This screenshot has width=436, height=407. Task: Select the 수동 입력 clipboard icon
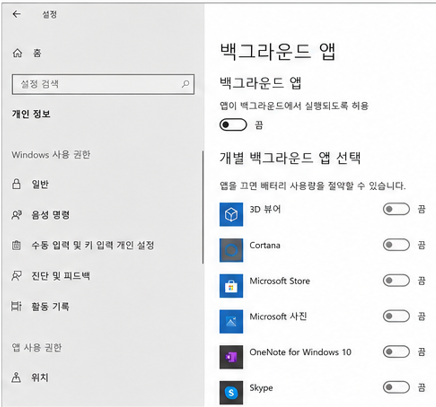16,245
